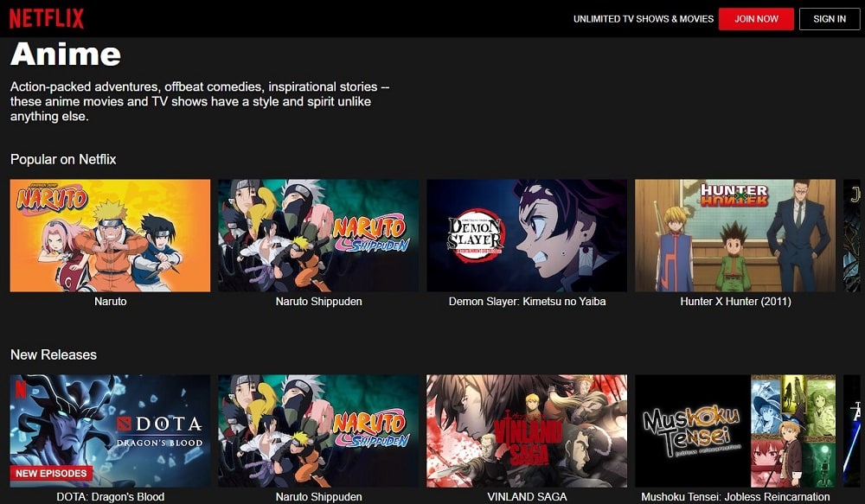Click 'Hunter X Hunter (2011)' title

click(735, 302)
